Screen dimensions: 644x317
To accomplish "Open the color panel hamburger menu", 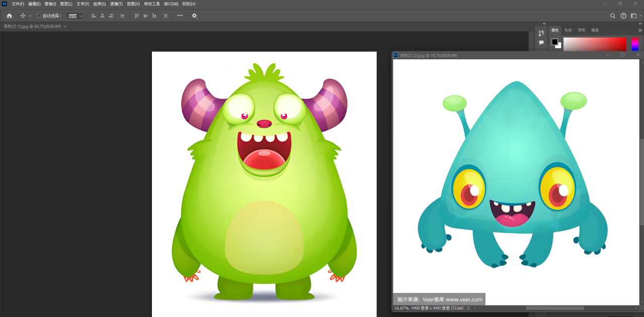I will (639, 30).
